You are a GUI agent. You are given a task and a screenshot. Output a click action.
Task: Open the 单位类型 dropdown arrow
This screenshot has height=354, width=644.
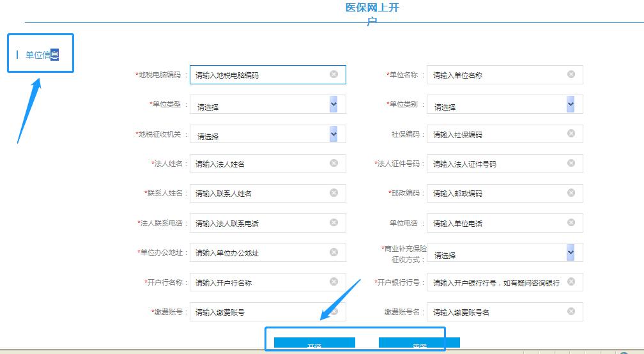333,104
